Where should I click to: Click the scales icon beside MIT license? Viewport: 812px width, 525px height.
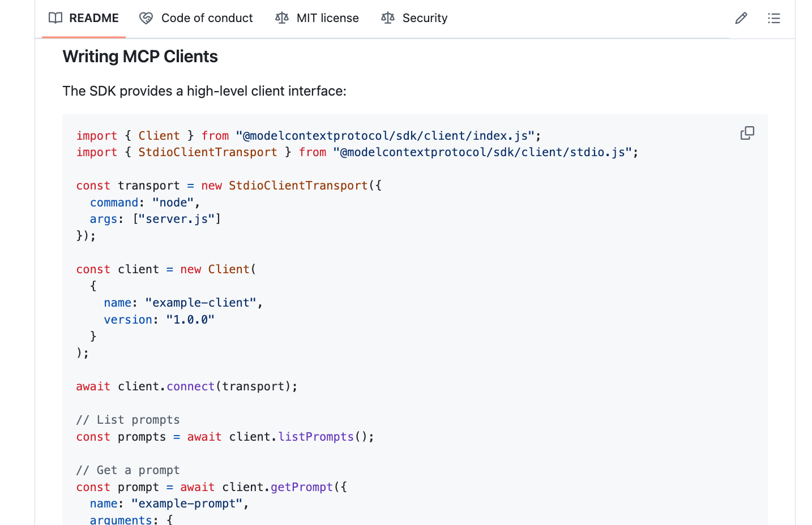pyautogui.click(x=281, y=18)
